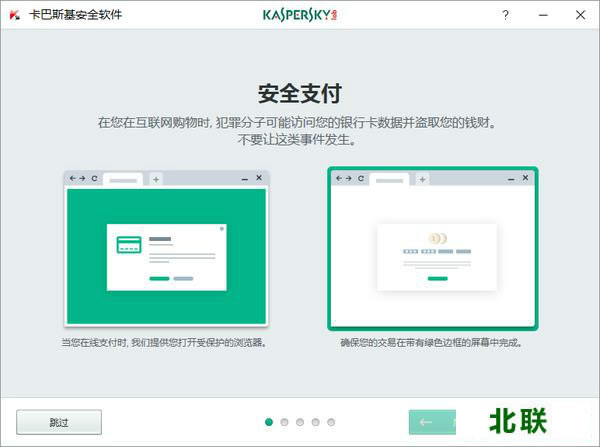Go to the second page dot
The height and width of the screenshot is (447, 600).
[285, 422]
